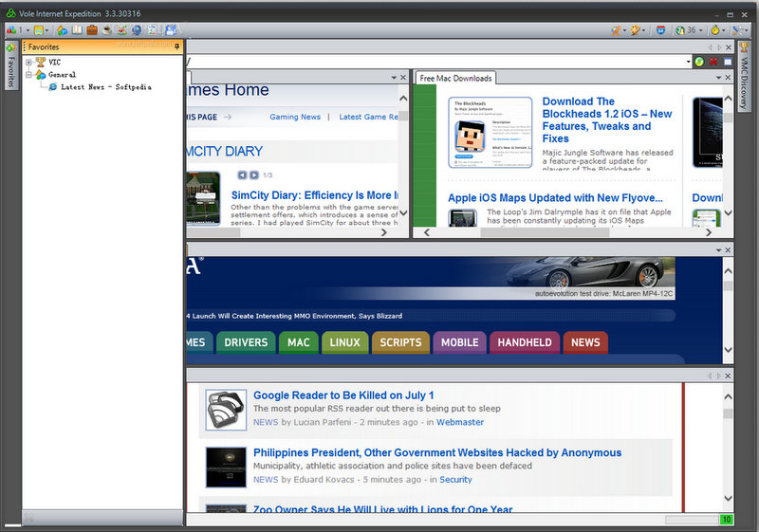
Task: Select the MAC category tab
Action: point(299,342)
